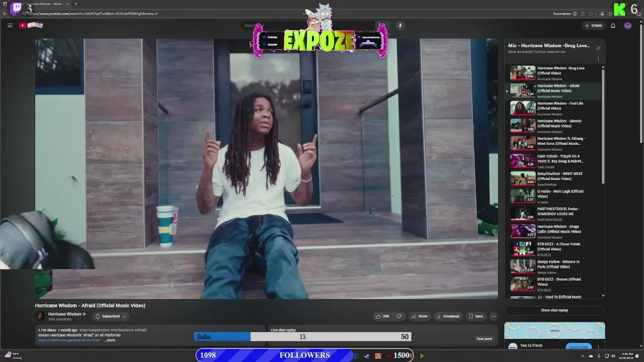Save video to a playlist
This screenshot has width=644, height=362.
(475, 316)
